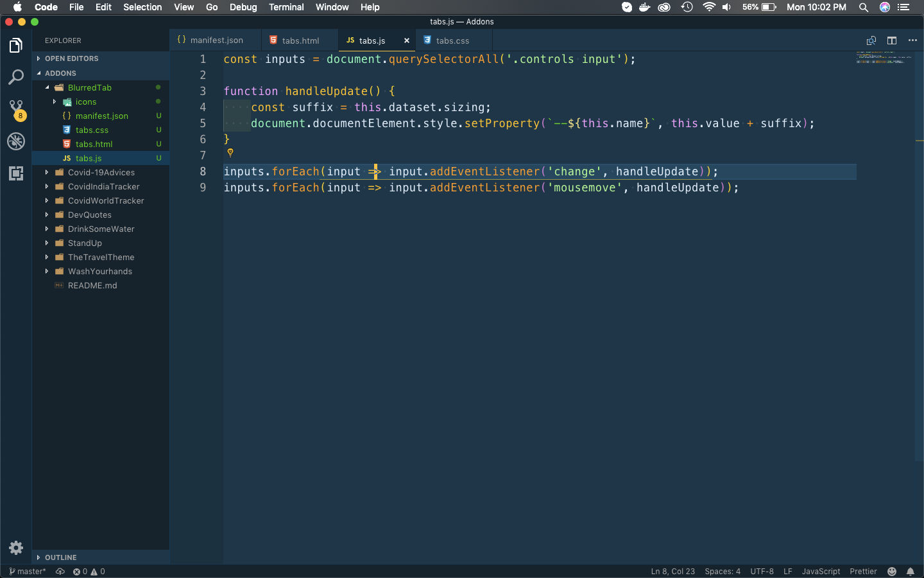Collapse the ADDONS section
Image resolution: width=924 pixels, height=578 pixels.
[101, 73]
